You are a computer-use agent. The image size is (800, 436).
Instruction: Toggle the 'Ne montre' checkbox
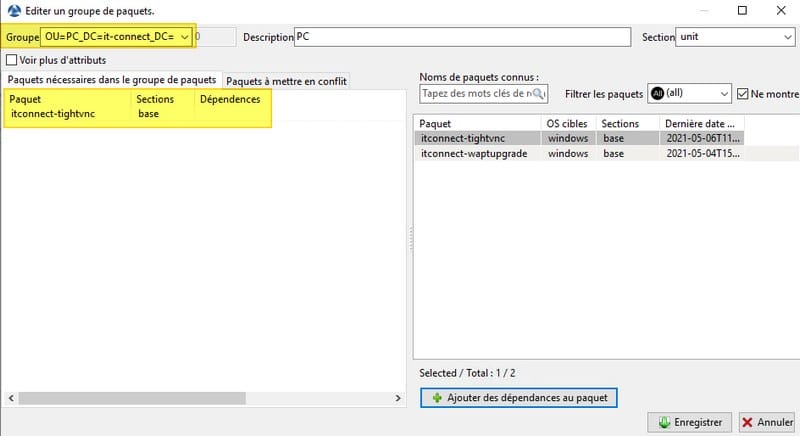point(743,94)
